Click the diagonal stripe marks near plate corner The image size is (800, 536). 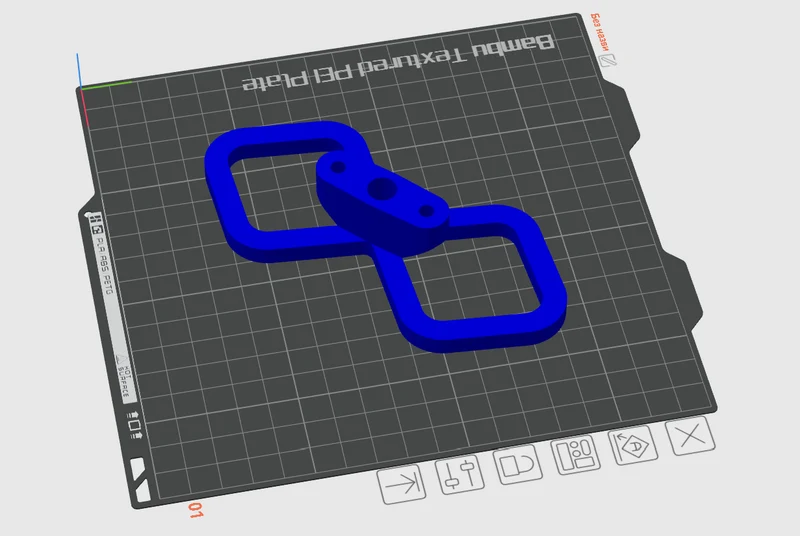[140, 478]
